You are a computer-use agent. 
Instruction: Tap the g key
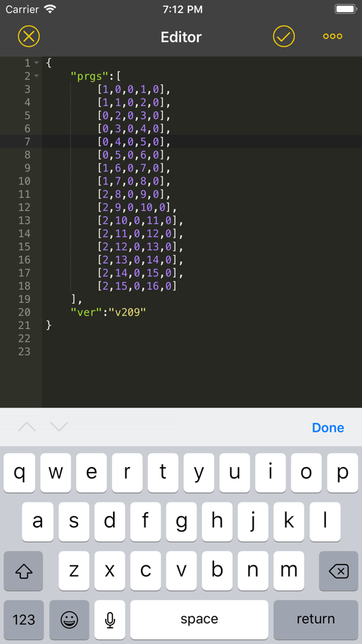181,521
